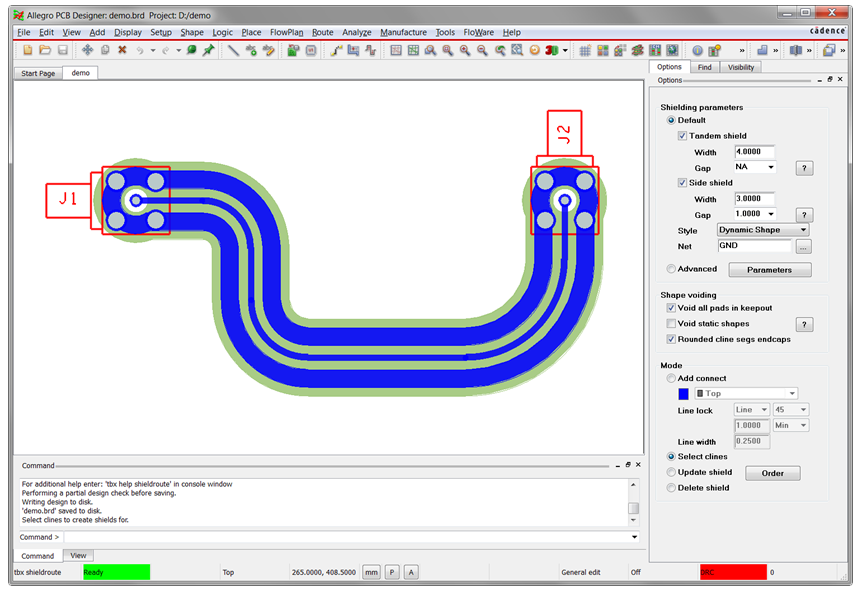This screenshot has width=860, height=590.
Task: Click the Parameters button
Action: pos(770,270)
